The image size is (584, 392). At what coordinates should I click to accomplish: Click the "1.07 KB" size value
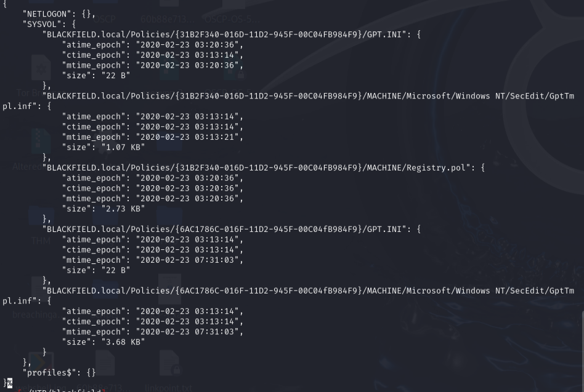pos(123,147)
